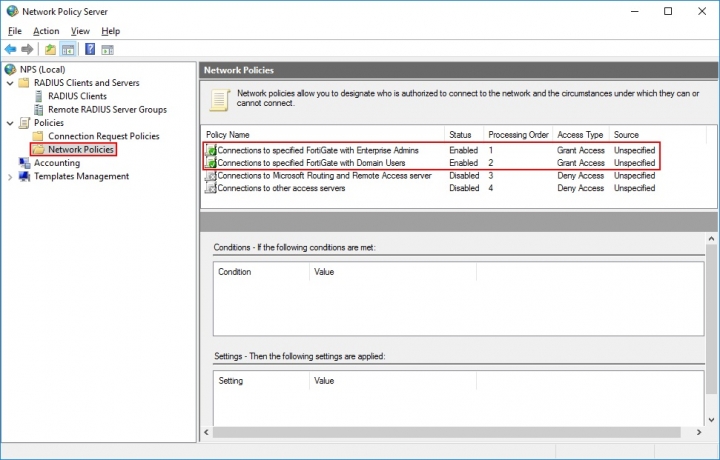Select the Microsoft Routing and Remote Access policy
The height and width of the screenshot is (460, 720).
(324, 175)
